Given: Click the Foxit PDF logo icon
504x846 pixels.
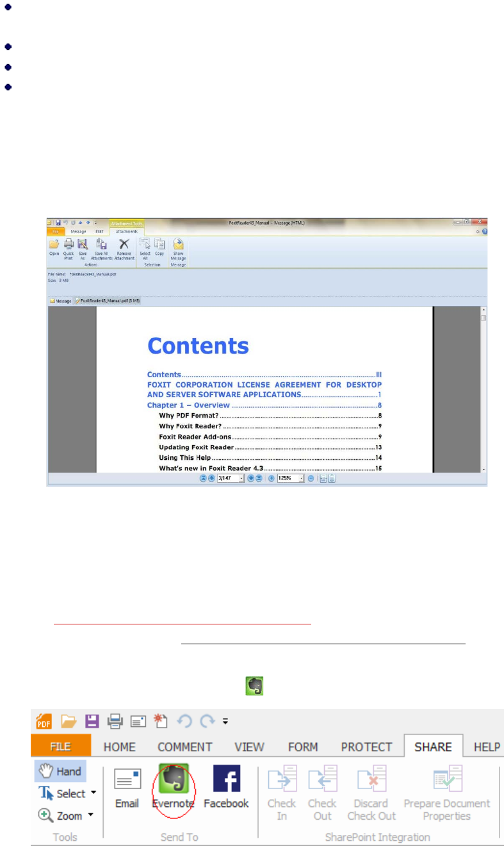Looking at the screenshot, I should click(x=44, y=721).
